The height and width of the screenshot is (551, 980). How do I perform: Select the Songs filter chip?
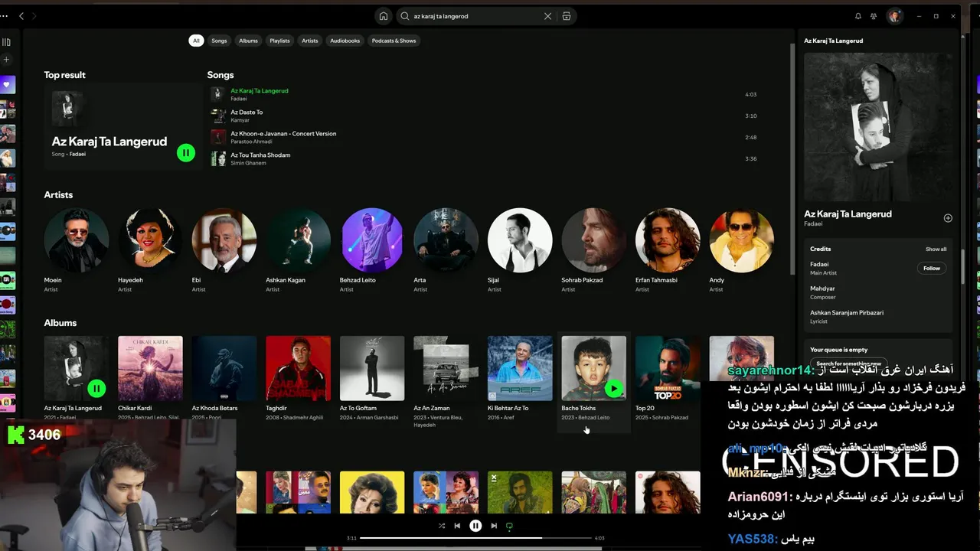coord(219,41)
